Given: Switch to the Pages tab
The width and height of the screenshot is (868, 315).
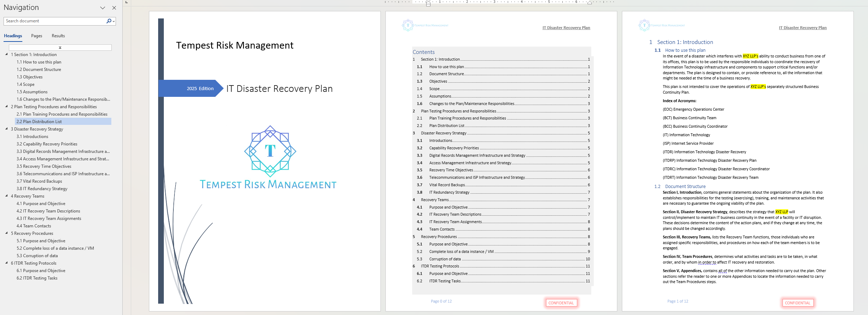Looking at the screenshot, I should 37,36.
